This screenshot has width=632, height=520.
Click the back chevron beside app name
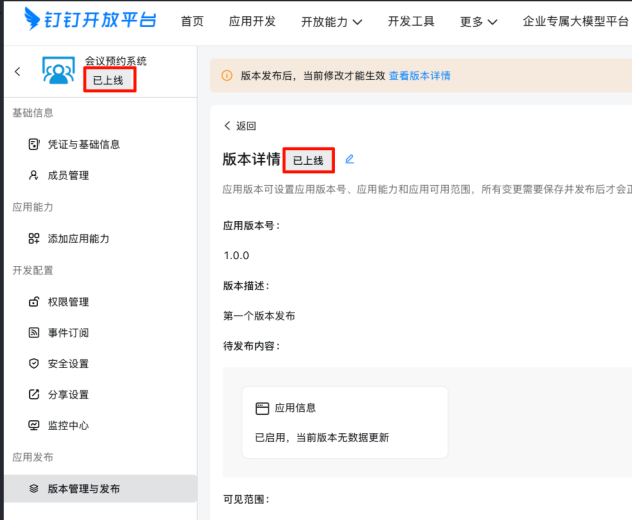coord(17,71)
